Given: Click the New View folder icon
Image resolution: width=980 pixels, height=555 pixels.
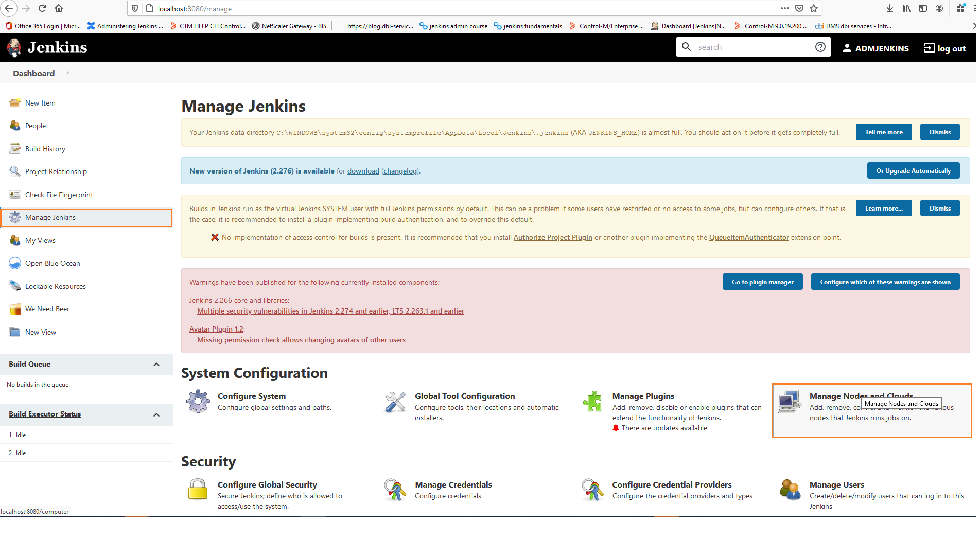Looking at the screenshot, I should (x=15, y=332).
